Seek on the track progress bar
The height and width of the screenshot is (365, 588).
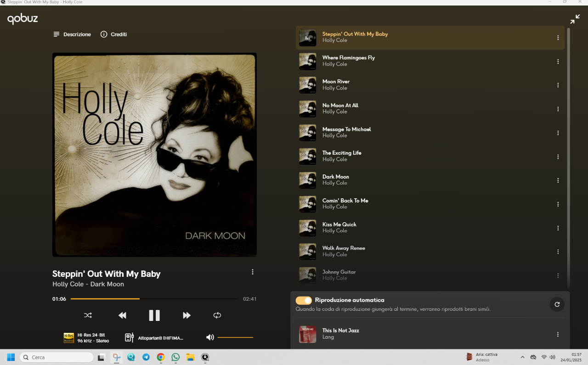[154, 299]
